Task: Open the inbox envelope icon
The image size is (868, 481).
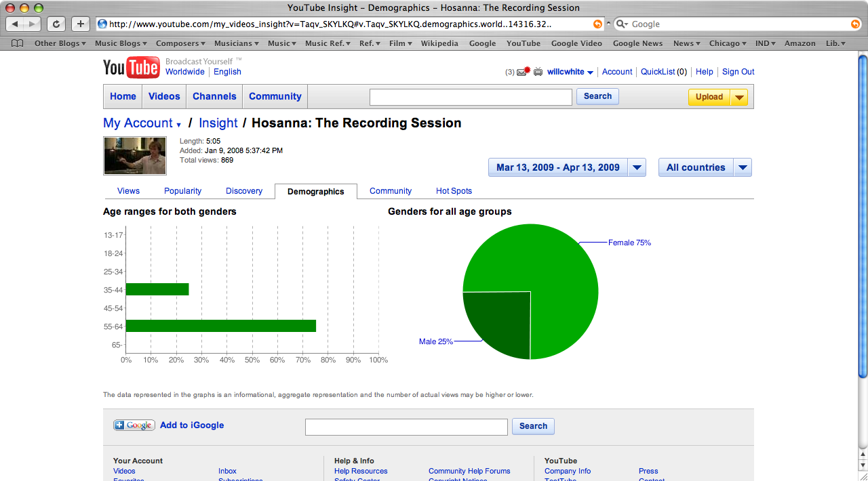Action: tap(523, 72)
